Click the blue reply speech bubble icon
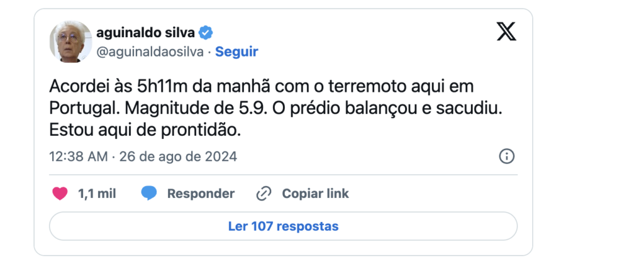The width and height of the screenshot is (644, 276). [x=149, y=194]
